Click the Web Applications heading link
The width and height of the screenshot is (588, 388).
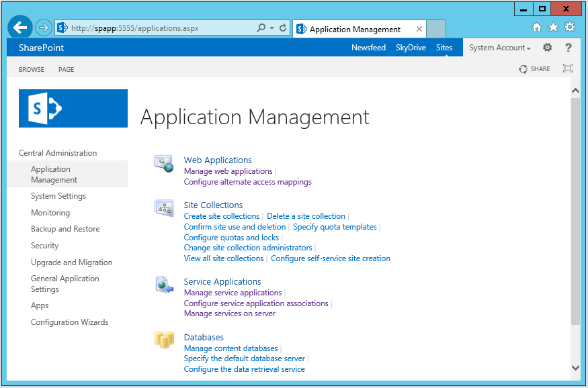(x=218, y=160)
